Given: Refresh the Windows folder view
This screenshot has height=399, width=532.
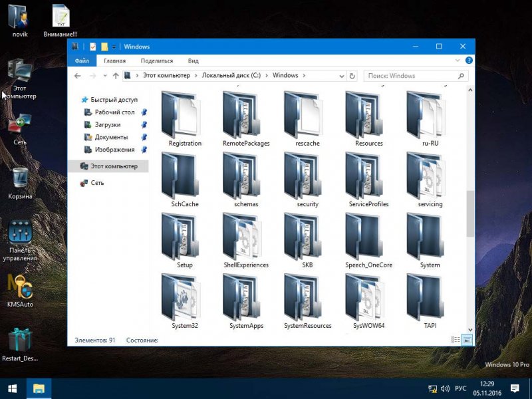Looking at the screenshot, I should (352, 76).
